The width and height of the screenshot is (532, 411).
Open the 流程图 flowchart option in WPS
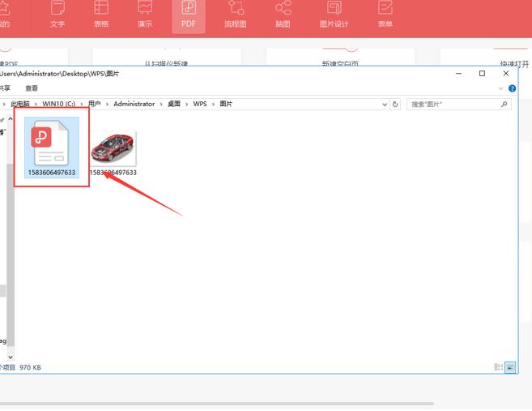pos(236,15)
